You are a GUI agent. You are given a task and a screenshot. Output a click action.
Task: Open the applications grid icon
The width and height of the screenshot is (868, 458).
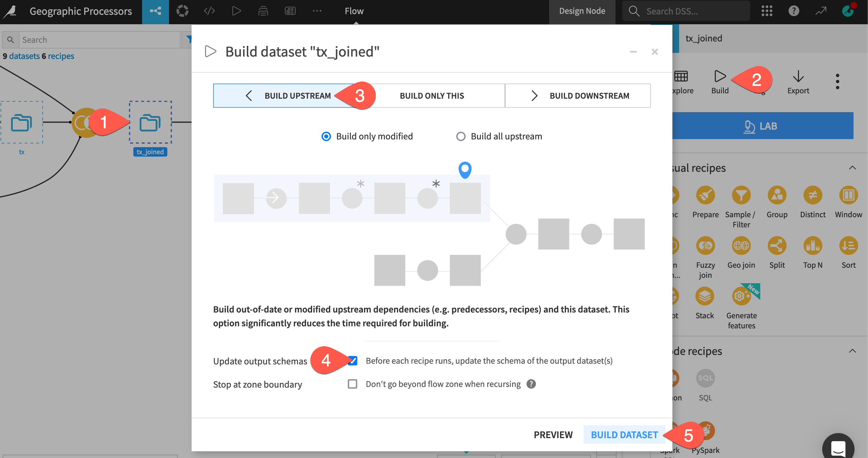pyautogui.click(x=767, y=11)
